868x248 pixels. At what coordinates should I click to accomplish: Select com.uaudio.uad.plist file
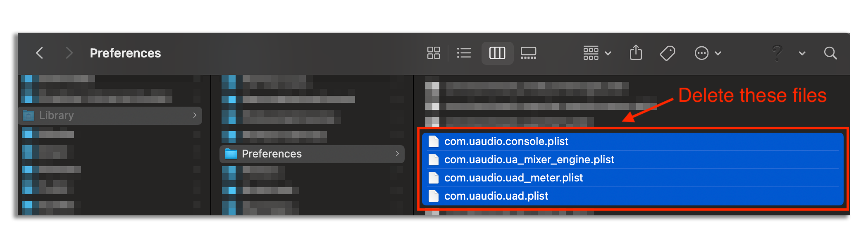(x=632, y=196)
